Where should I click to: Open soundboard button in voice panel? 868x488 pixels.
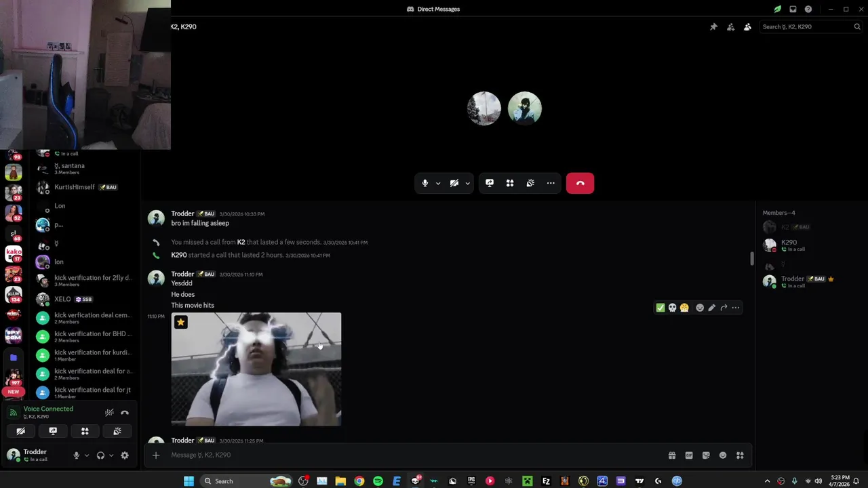(117, 431)
